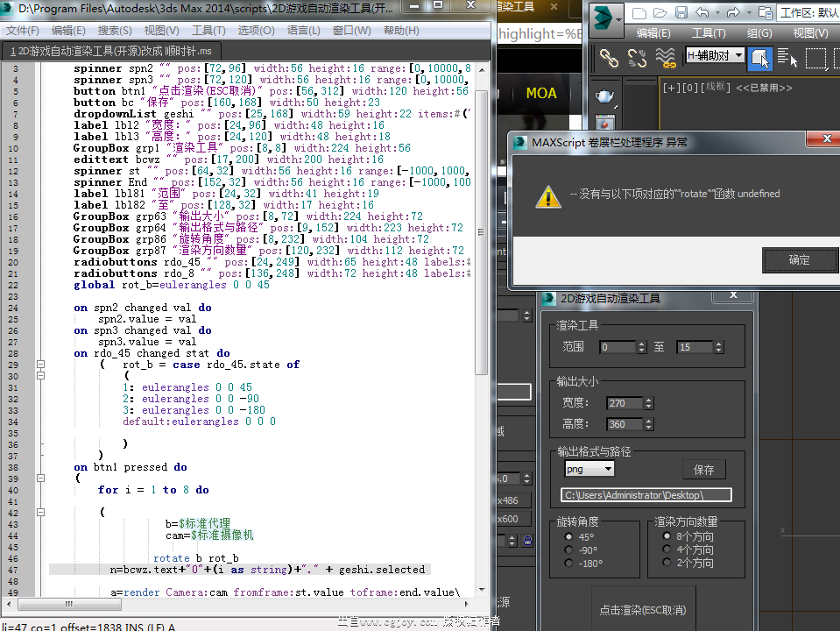Activate the Select Object tool
This screenshot has height=631, width=840.
759,57
